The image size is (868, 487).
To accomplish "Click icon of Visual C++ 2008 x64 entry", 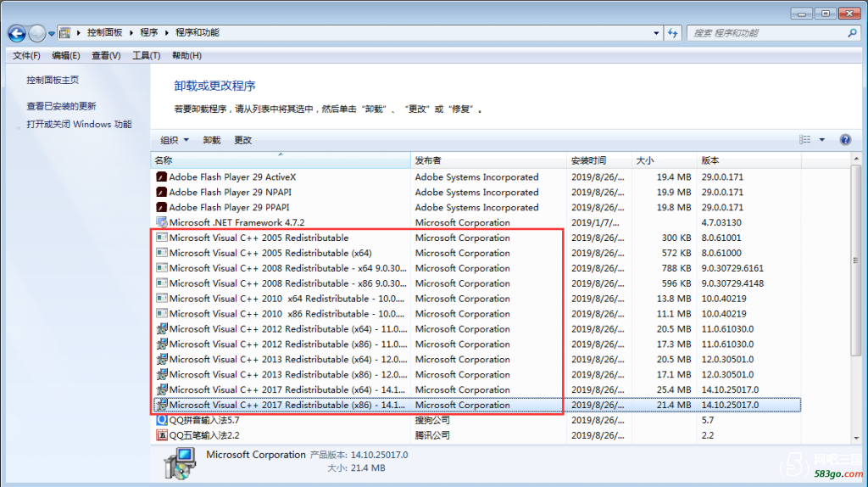I will [162, 268].
